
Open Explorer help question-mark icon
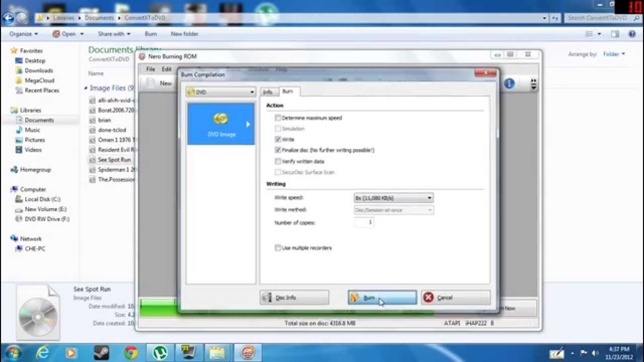pyautogui.click(x=632, y=34)
